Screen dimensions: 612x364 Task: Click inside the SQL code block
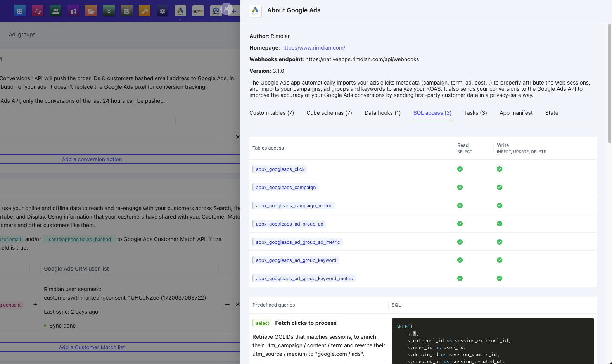(493, 341)
